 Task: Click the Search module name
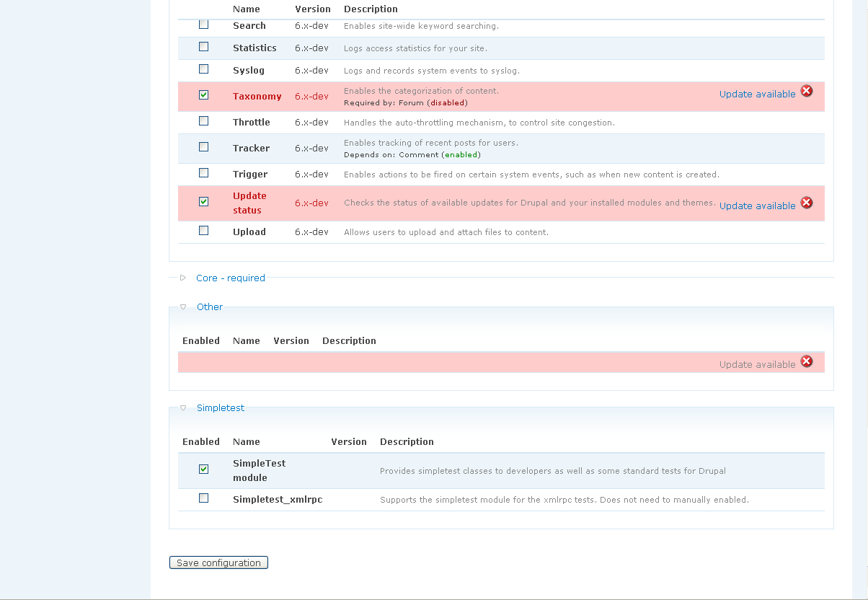click(249, 26)
